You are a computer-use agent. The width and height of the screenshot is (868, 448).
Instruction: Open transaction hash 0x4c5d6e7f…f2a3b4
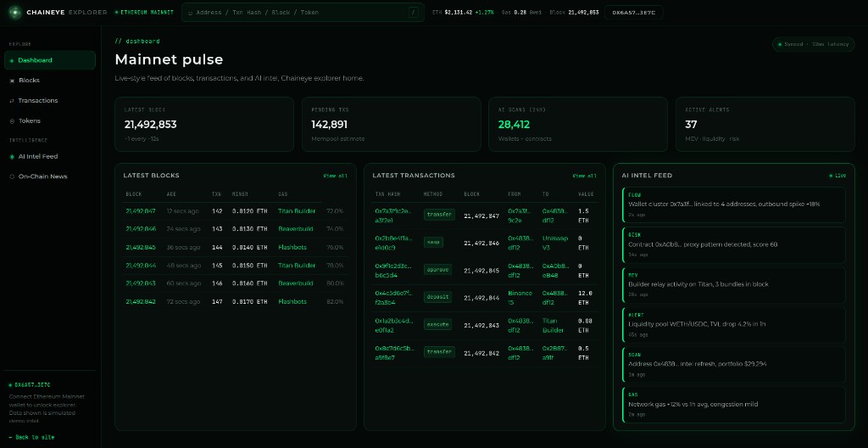(x=393, y=298)
